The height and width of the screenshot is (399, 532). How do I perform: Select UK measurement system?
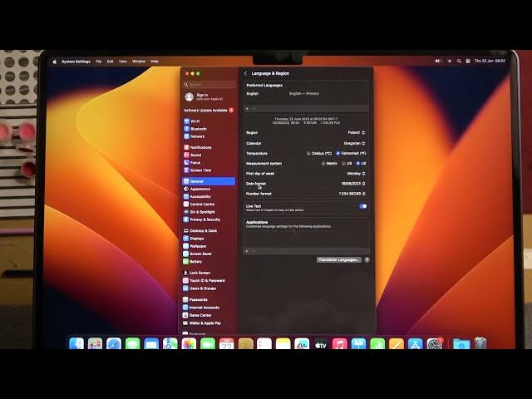[358, 164]
